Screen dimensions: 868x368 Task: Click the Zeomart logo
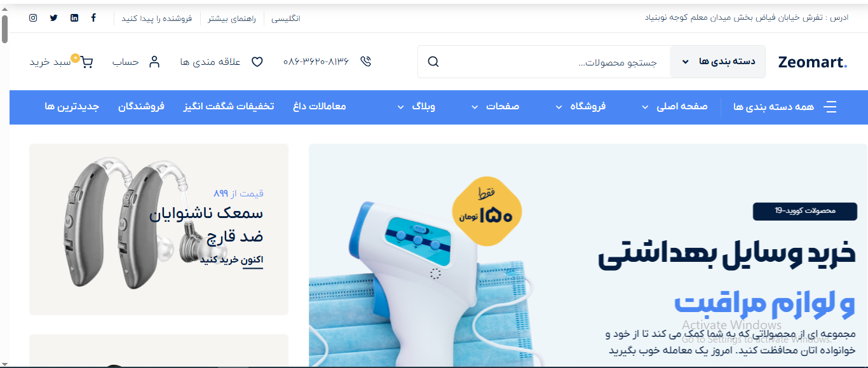point(813,62)
